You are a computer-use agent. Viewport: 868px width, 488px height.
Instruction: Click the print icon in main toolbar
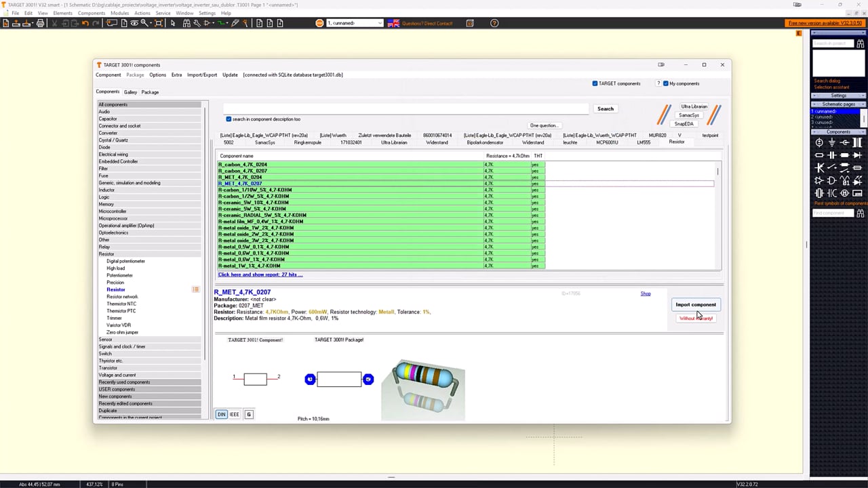click(x=40, y=23)
